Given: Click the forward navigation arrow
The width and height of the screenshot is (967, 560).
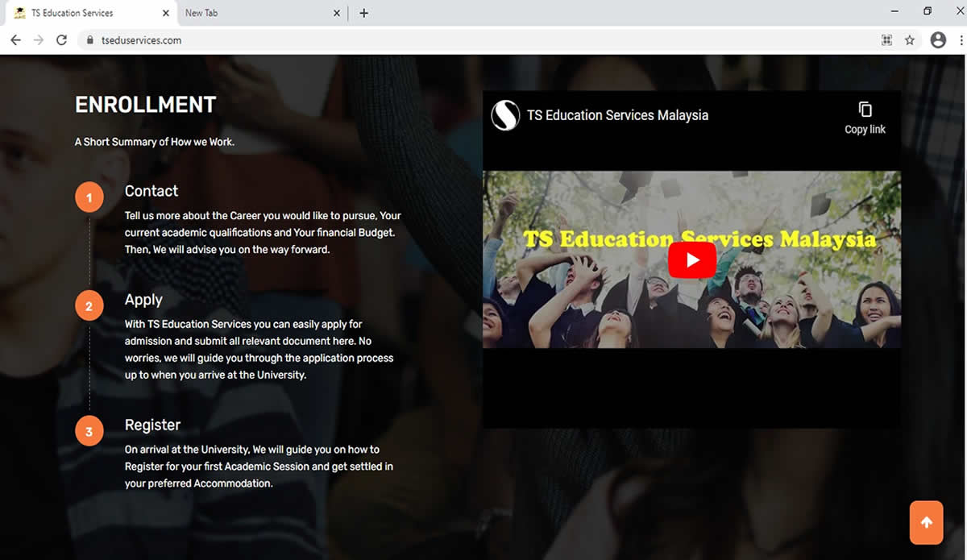Looking at the screenshot, I should (x=38, y=39).
